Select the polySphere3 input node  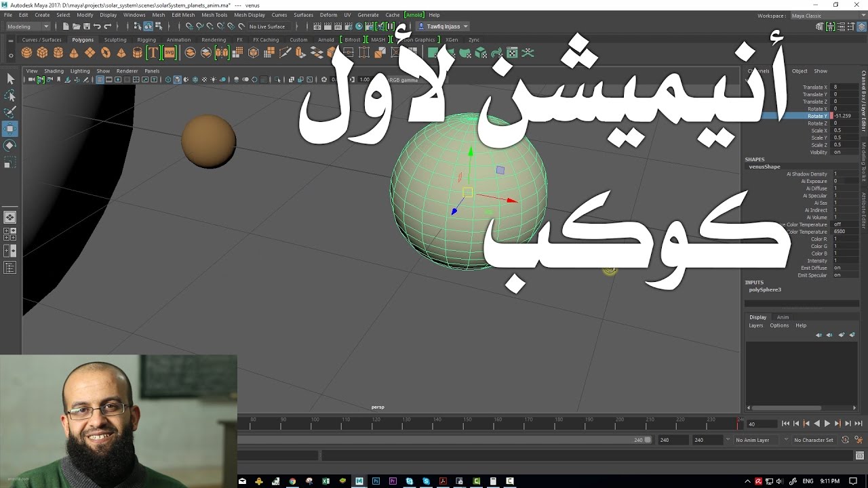pyautogui.click(x=765, y=289)
